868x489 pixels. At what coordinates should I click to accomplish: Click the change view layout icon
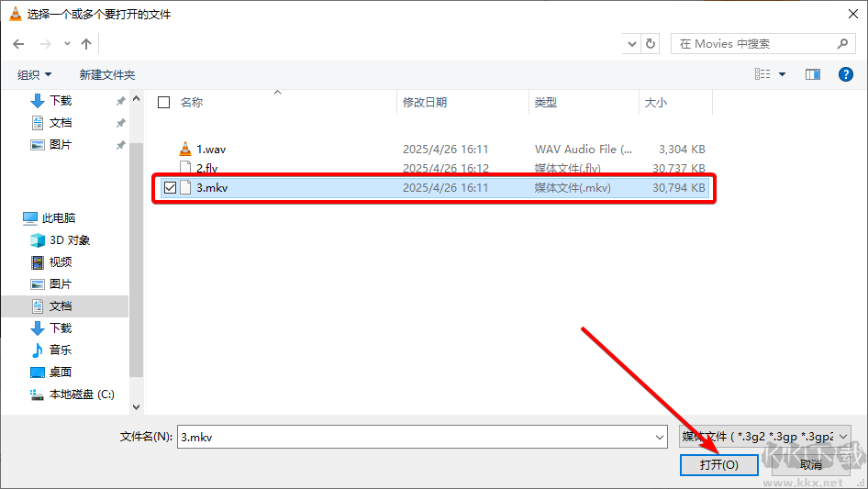pyautogui.click(x=762, y=74)
